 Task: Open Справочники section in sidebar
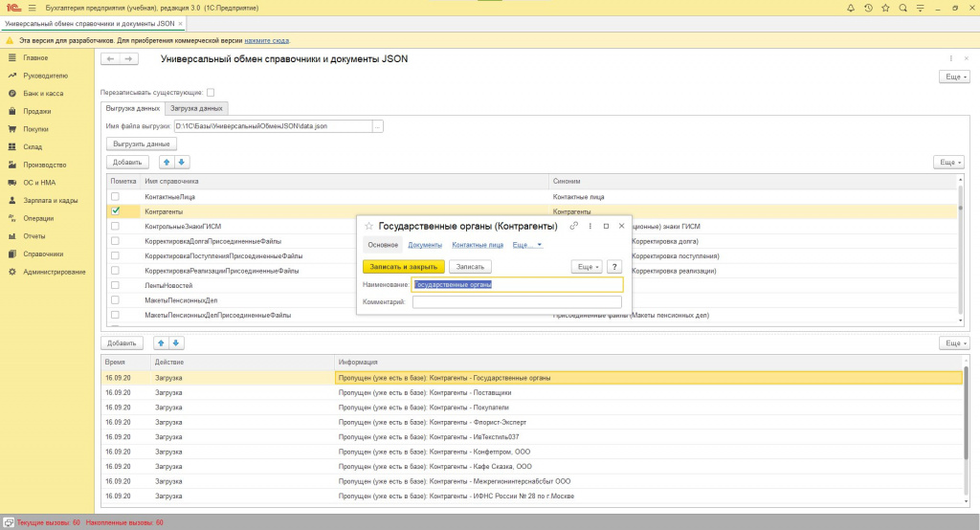(x=43, y=254)
